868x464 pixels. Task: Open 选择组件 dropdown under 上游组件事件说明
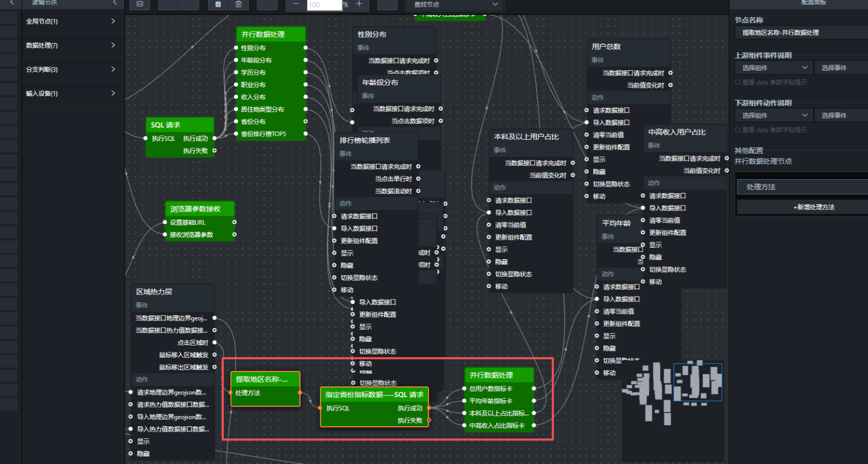[x=774, y=68]
